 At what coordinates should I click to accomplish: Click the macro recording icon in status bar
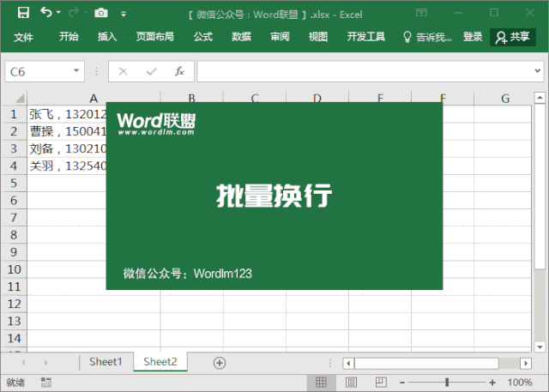45,383
